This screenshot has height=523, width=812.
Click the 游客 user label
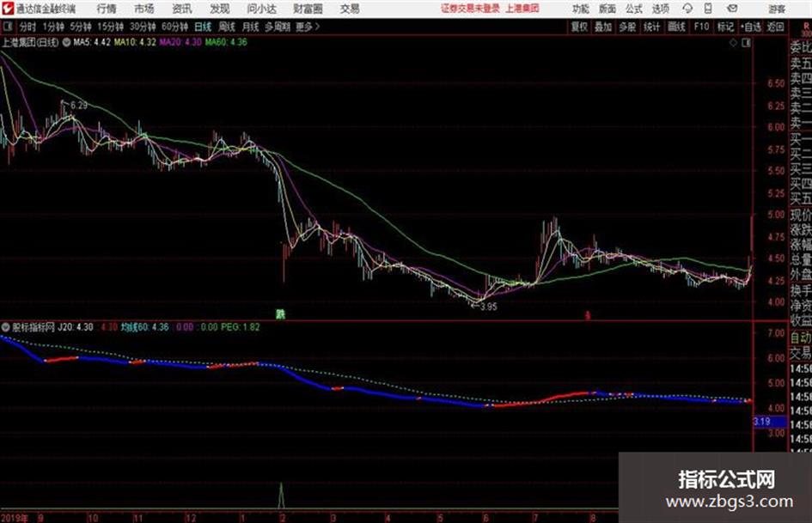(x=777, y=9)
